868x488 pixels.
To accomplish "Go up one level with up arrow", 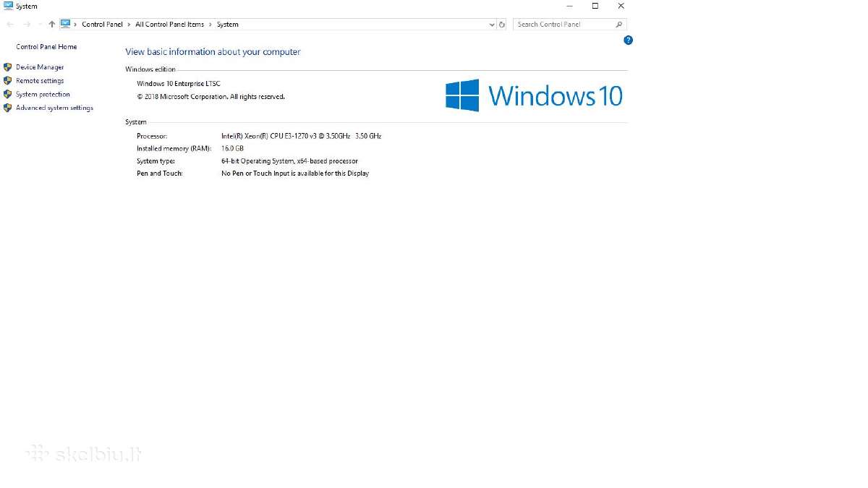I will point(52,24).
